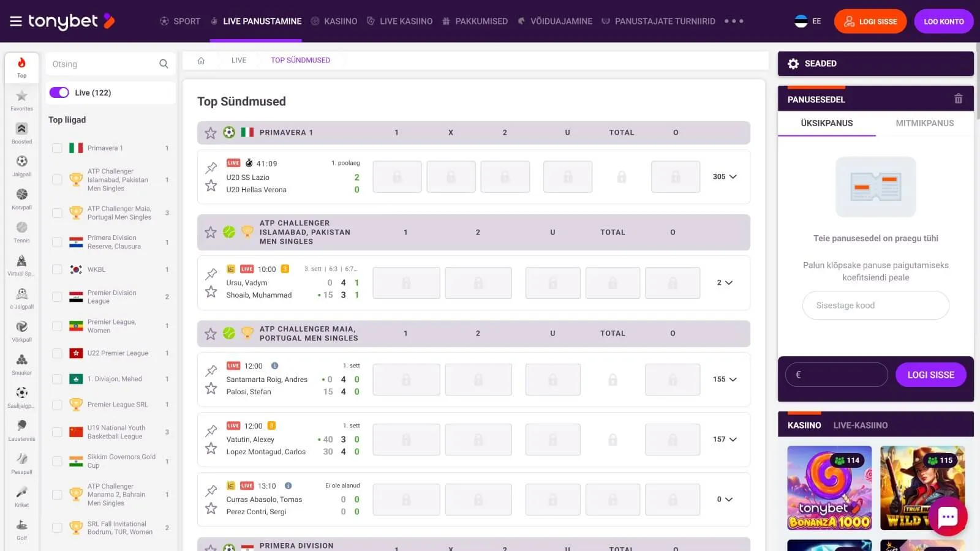Viewport: 980px width, 551px height.
Task: Toggle the Live (122) switch off
Action: pyautogui.click(x=59, y=92)
